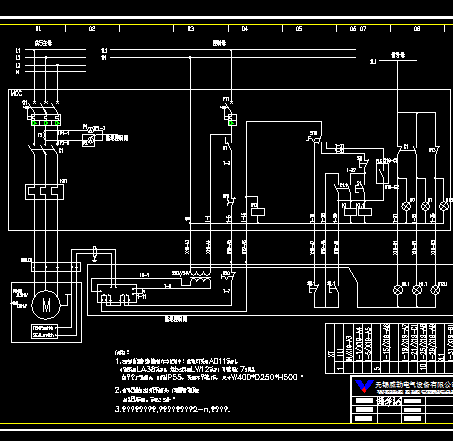Click note line 3 with question marks
453x441 pixels.
(x=172, y=409)
